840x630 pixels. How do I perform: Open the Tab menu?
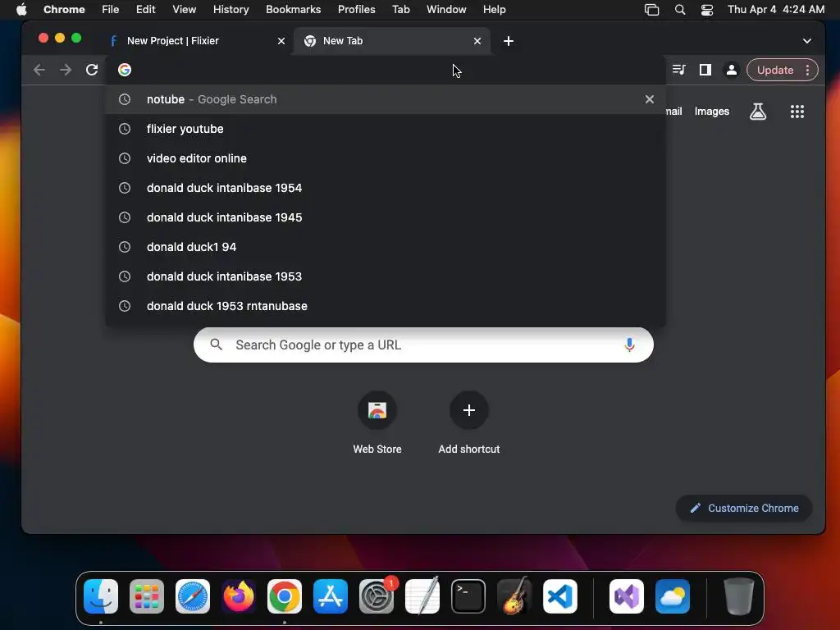pos(400,9)
